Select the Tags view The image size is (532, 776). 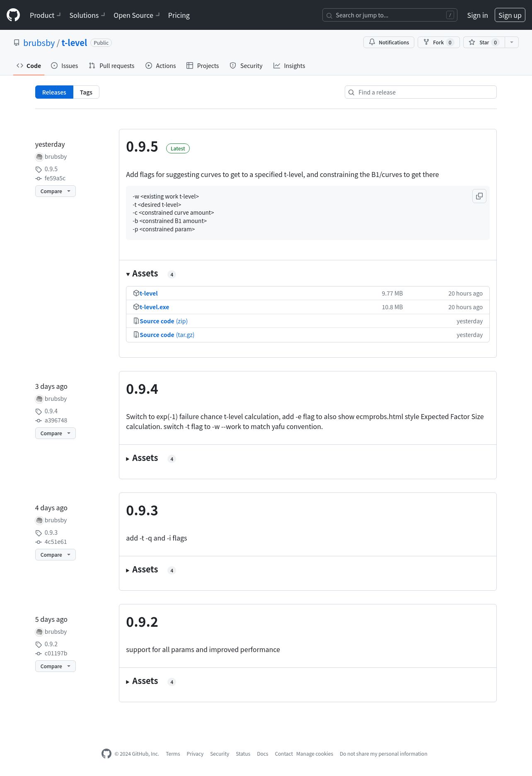86,92
